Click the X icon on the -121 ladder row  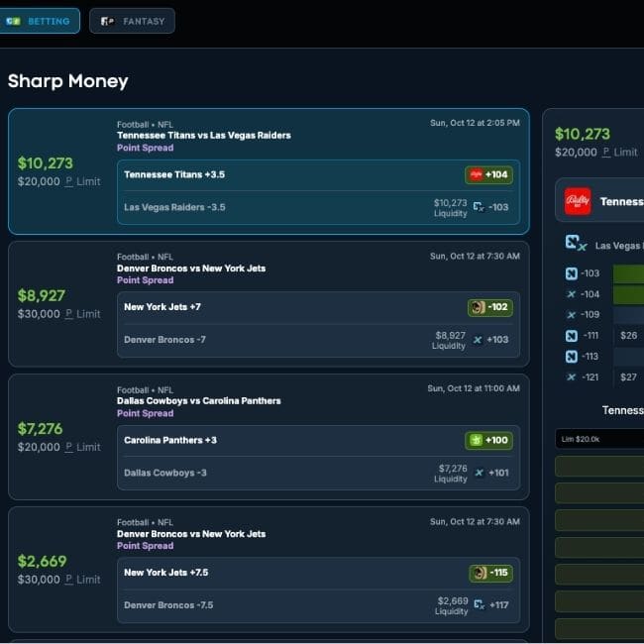click(x=571, y=376)
